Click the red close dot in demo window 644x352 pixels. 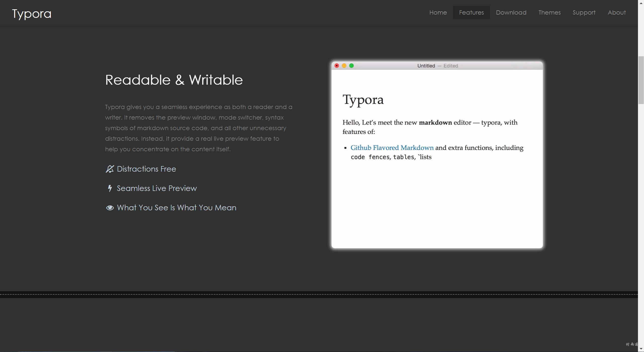tap(337, 66)
